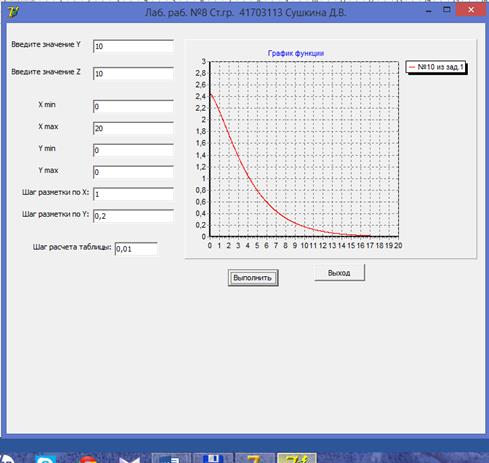
Task: Select the X min input field
Action: [133, 106]
